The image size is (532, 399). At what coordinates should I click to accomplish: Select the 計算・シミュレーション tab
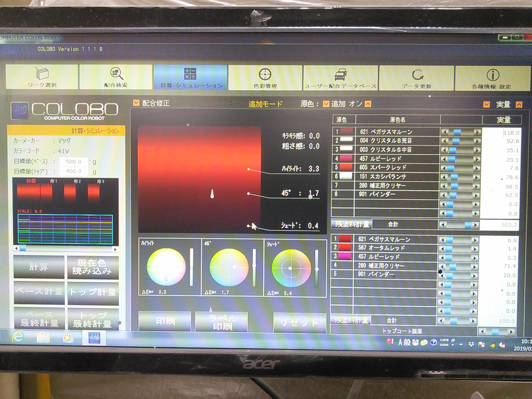coord(191,77)
